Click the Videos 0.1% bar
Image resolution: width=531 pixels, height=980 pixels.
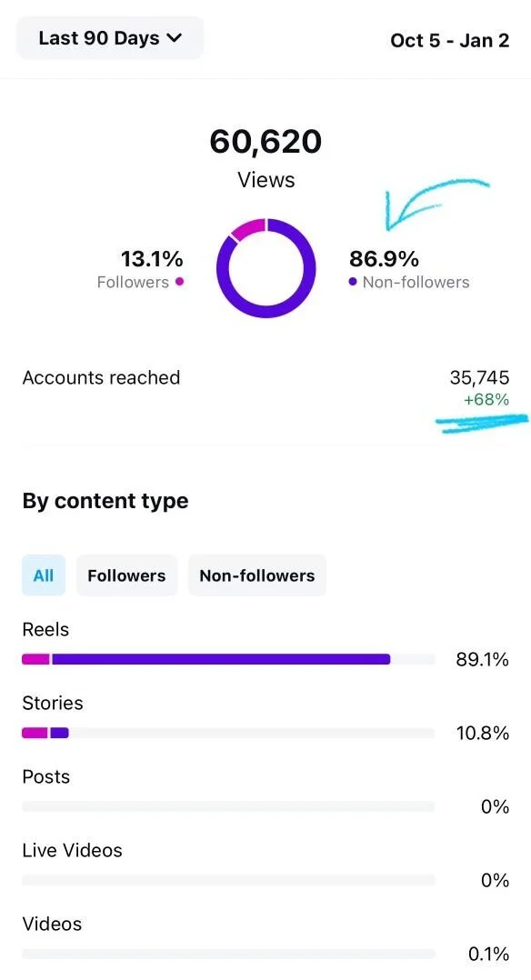click(228, 954)
